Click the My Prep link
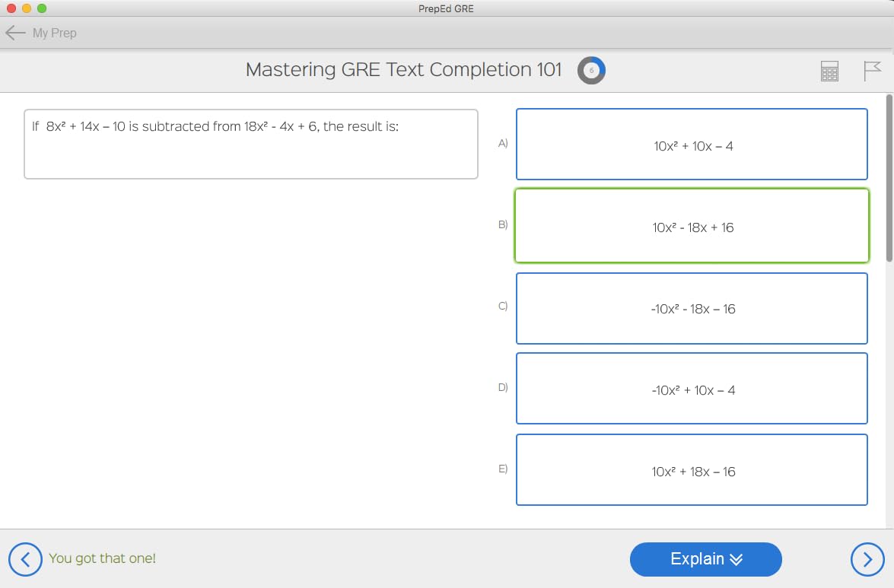The image size is (894, 588). point(54,33)
